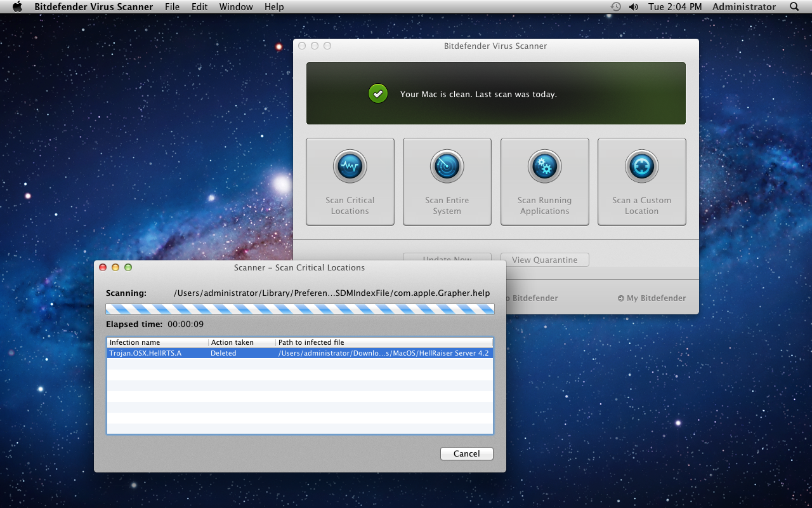Click the partially hidden Update Now button

tap(447, 257)
